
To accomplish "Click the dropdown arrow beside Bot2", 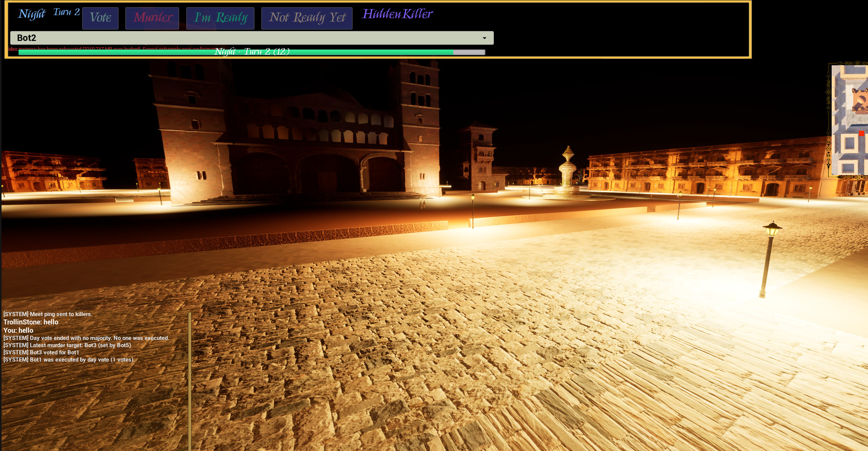I will 484,38.
